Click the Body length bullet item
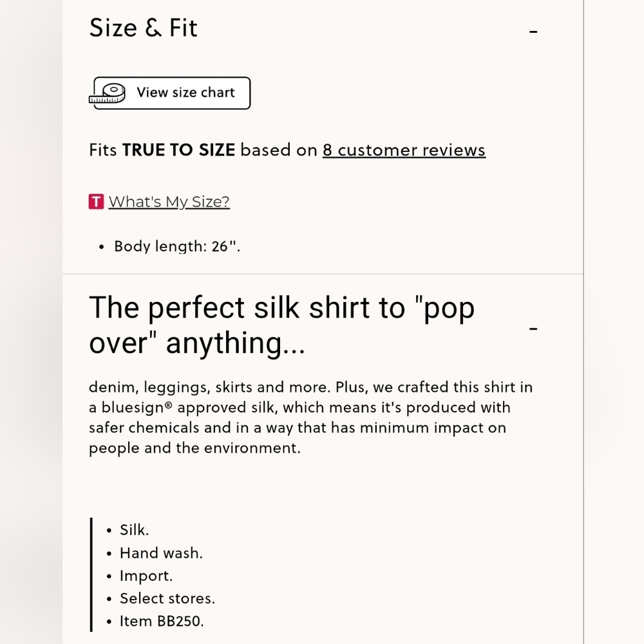This screenshot has height=644, width=644. pos(177,246)
